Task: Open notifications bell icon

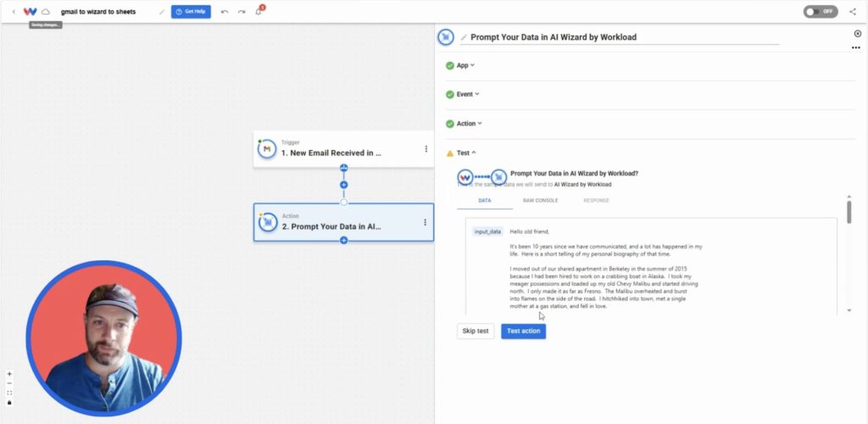Action: click(x=259, y=12)
